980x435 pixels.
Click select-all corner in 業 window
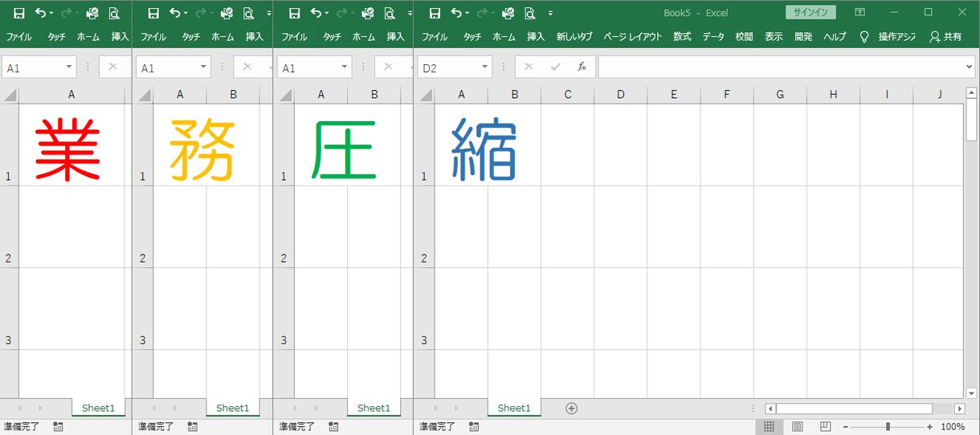click(x=9, y=95)
